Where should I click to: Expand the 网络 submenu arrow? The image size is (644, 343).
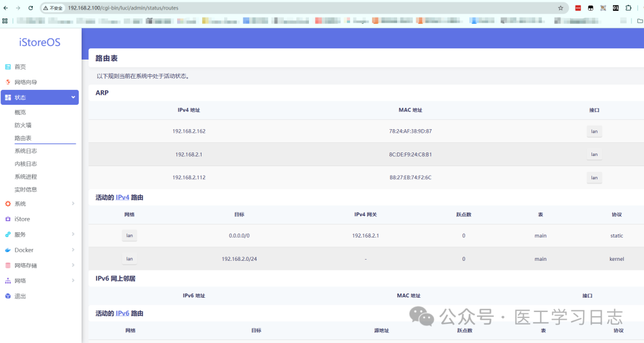pos(73,280)
